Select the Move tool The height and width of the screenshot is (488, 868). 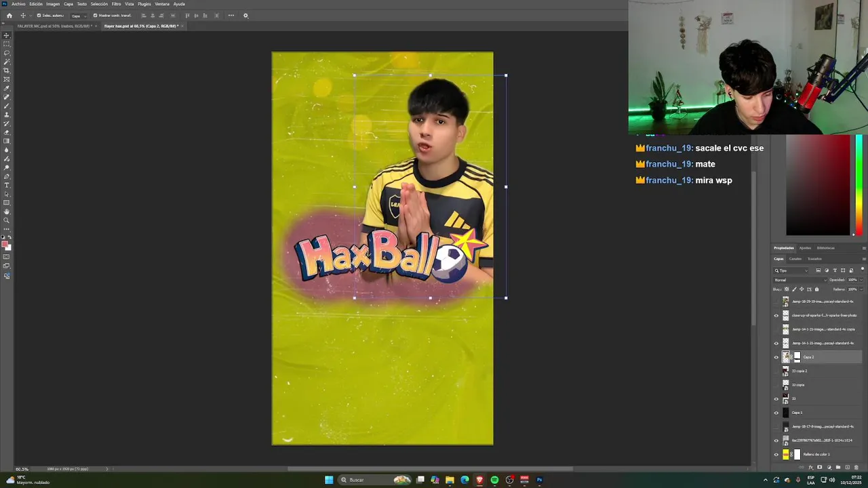(7, 35)
